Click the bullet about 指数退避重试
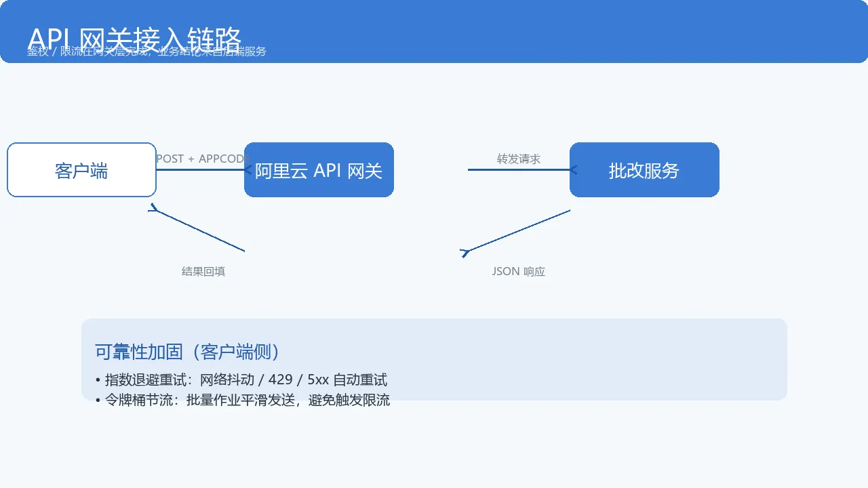 pyautogui.click(x=241, y=380)
